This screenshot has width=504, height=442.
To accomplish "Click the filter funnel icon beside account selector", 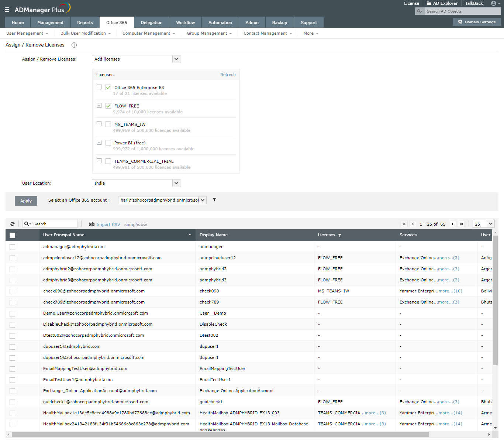I will 214,200.
